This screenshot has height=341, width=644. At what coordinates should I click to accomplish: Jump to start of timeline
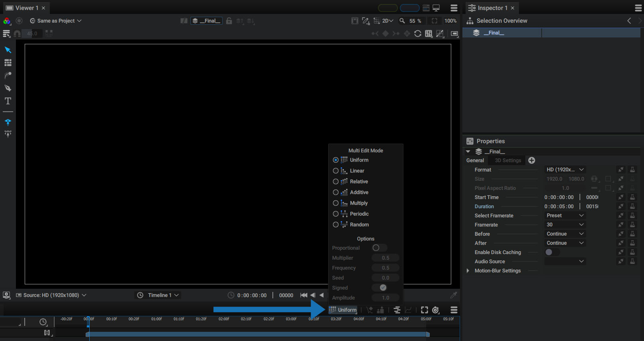coord(303,295)
